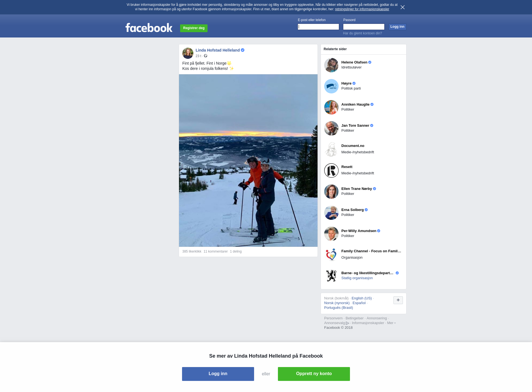Close the cookie notice banner
The image size is (532, 392).
(x=403, y=7)
